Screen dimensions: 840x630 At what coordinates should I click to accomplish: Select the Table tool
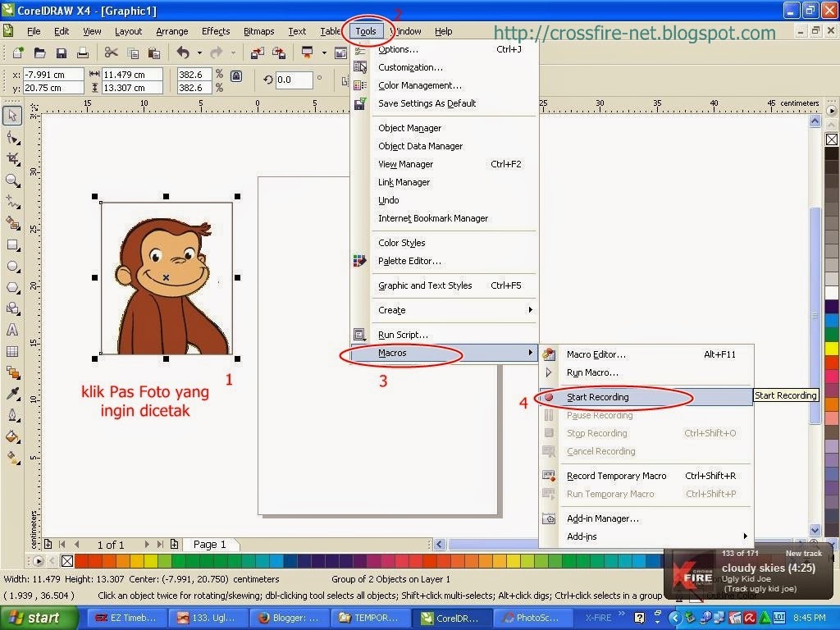click(12, 351)
